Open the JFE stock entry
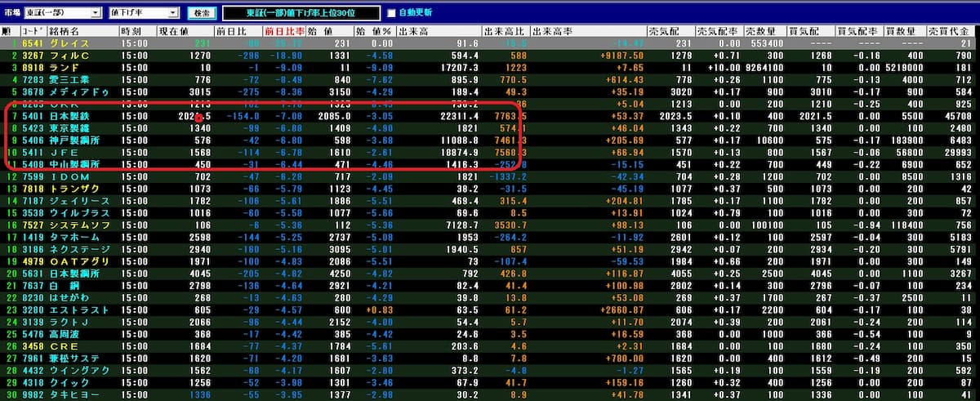 click(x=64, y=152)
